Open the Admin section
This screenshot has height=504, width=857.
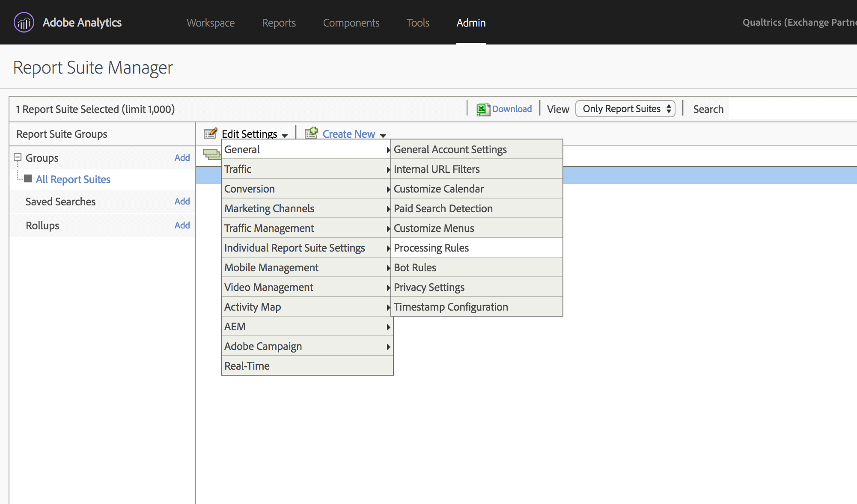(471, 23)
